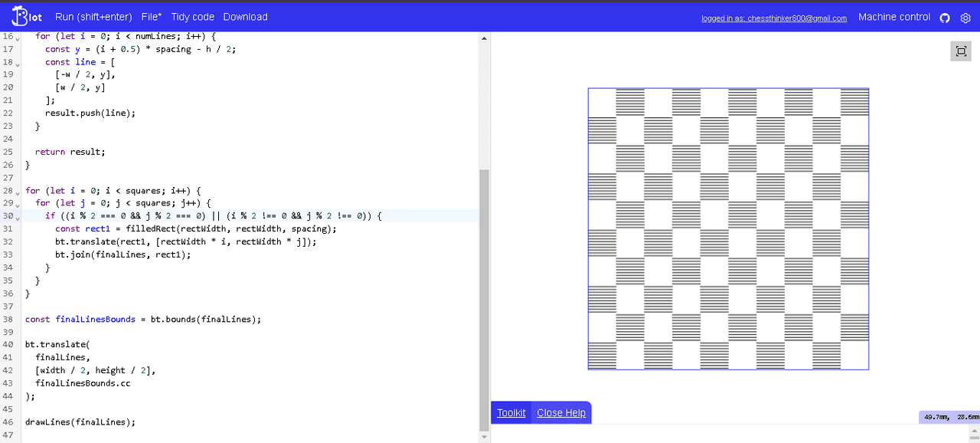
Task: Click the Blot logo icon
Action: point(26,17)
